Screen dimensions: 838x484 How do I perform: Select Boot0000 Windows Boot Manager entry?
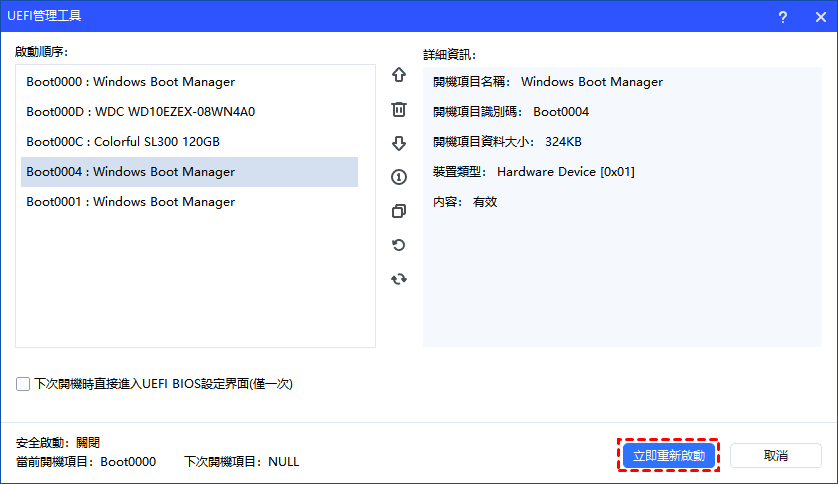tap(130, 82)
